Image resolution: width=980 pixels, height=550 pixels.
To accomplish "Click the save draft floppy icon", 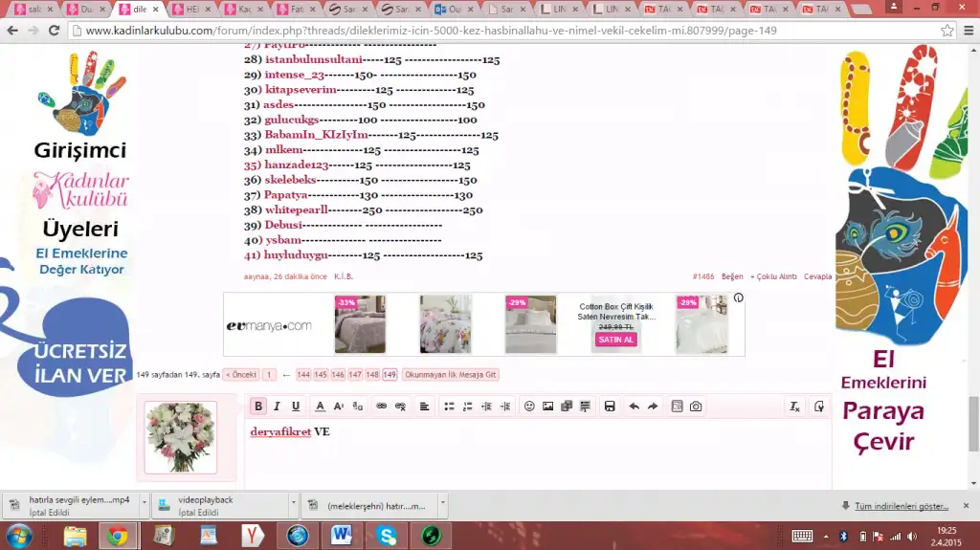I will [610, 407].
